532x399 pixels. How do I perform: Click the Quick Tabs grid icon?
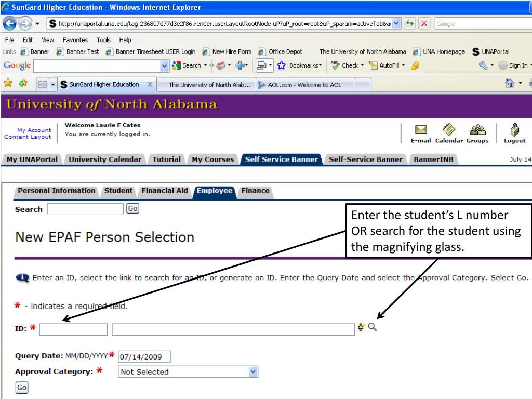pos(43,84)
